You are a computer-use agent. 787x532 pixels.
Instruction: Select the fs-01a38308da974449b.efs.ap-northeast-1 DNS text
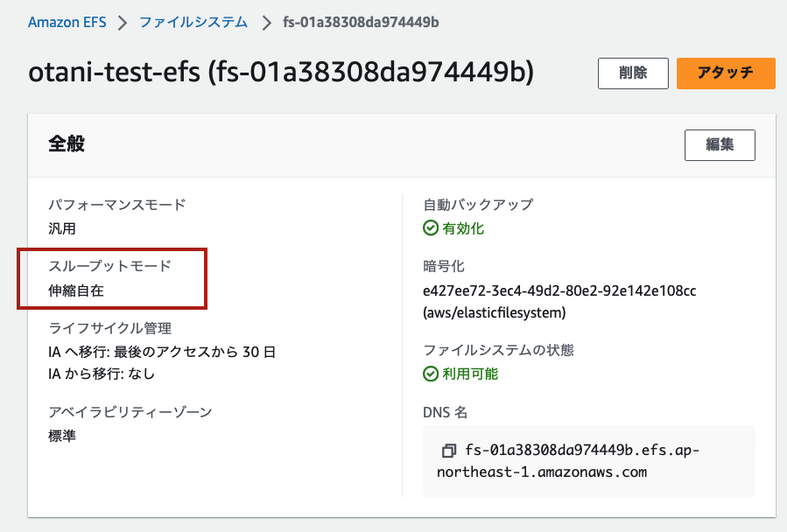568,461
